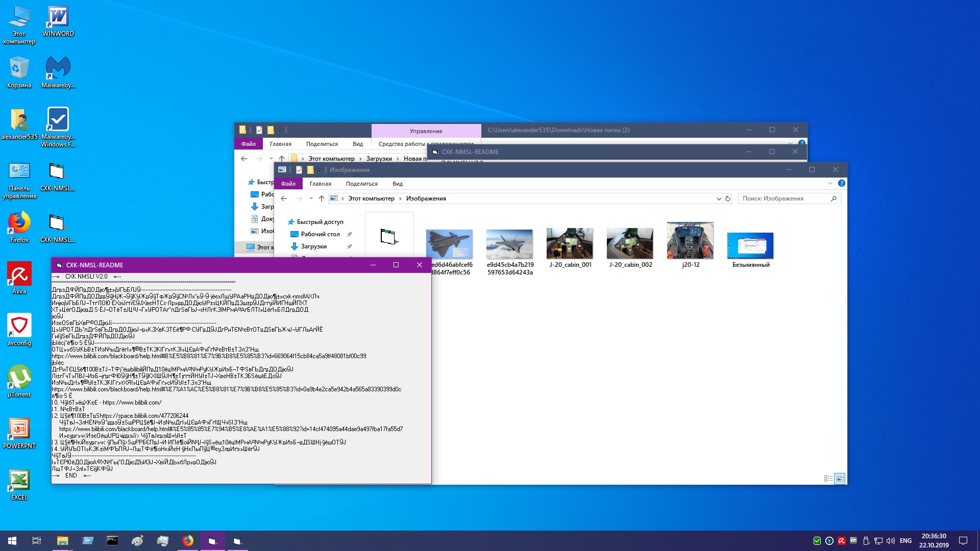Open the Вид ribbon tab in Изображения
This screenshot has height=551, width=980.
pyautogui.click(x=397, y=184)
